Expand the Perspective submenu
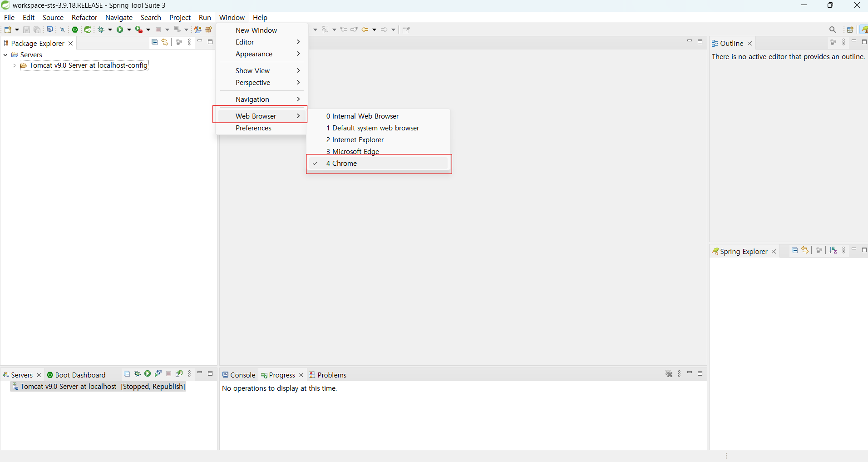Screen dimensions: 868x462 [261, 83]
